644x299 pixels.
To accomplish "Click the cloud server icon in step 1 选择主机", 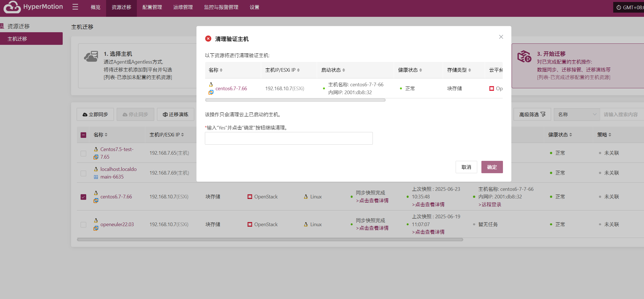I will tap(91, 56).
